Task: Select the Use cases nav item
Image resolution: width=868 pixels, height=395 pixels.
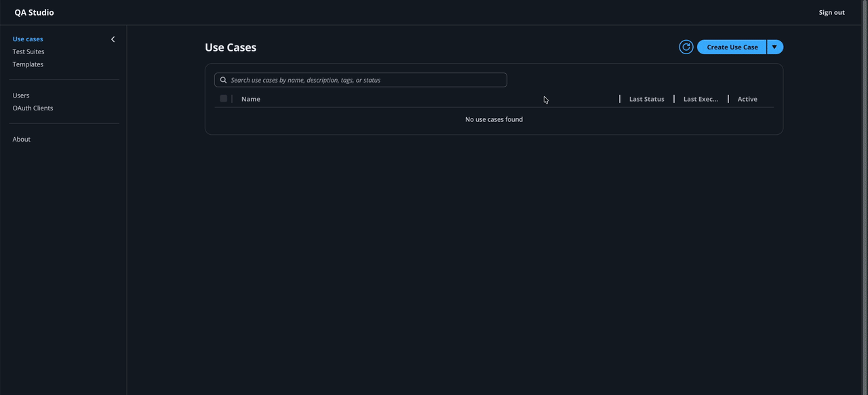Action: (x=27, y=38)
